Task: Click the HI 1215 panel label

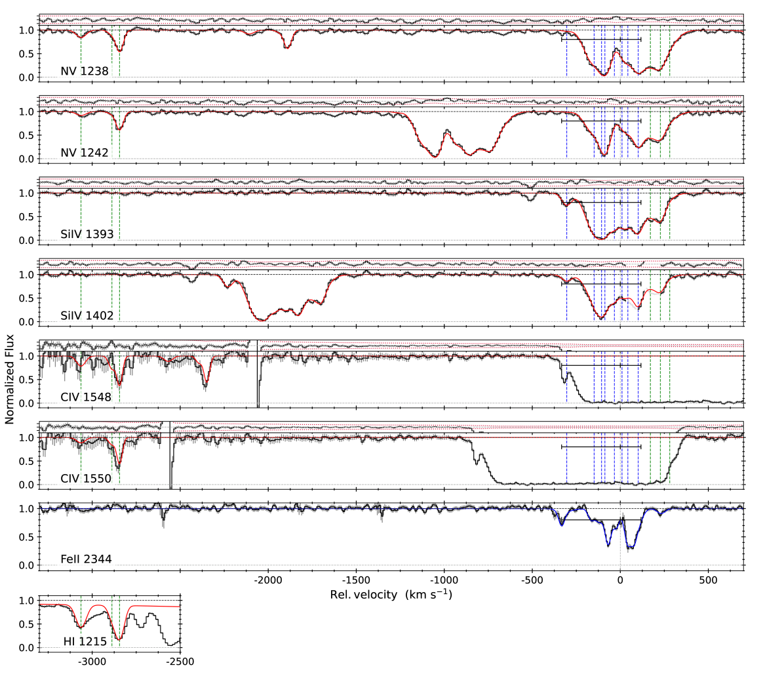Action: tap(85, 641)
